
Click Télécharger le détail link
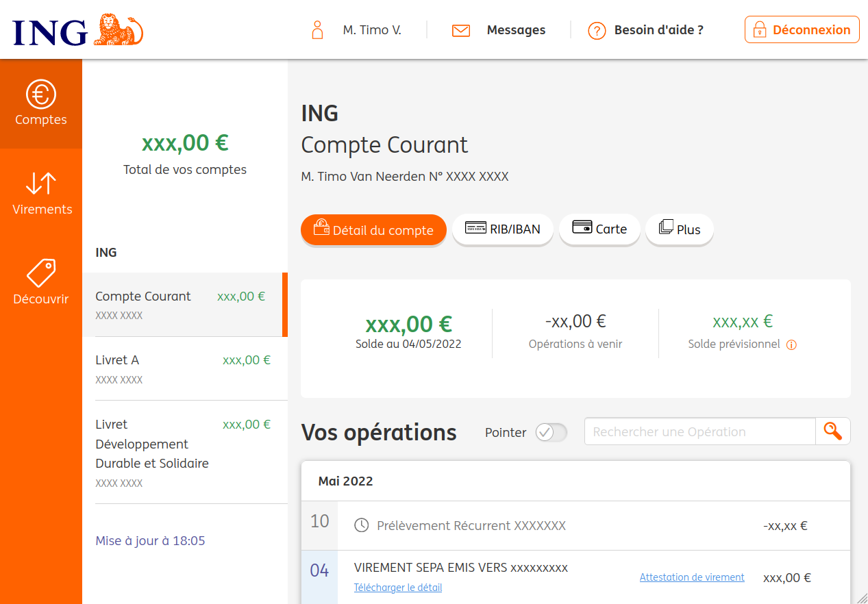coord(398,588)
